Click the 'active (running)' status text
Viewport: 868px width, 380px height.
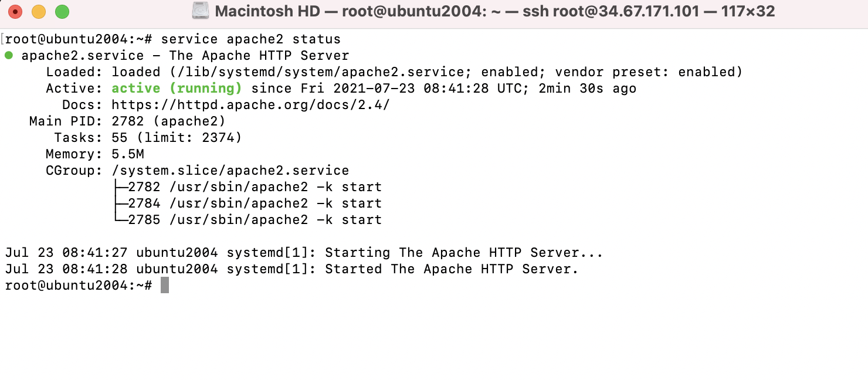click(x=177, y=89)
